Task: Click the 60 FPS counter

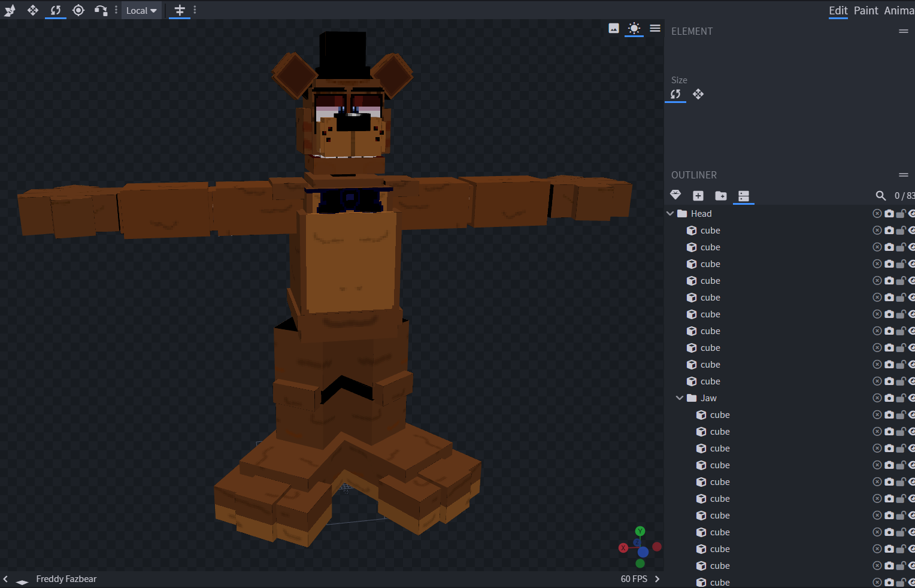Action: pyautogui.click(x=634, y=579)
